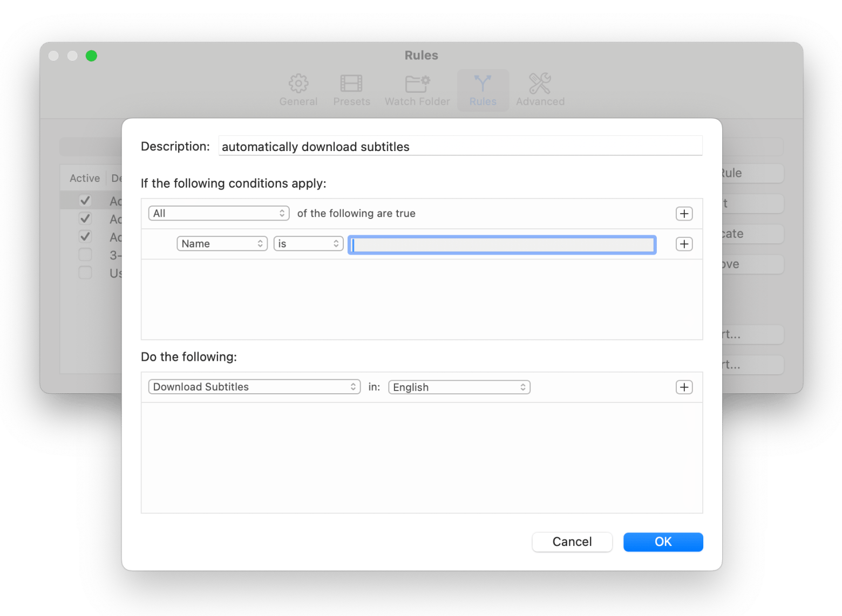
Task: Enable the fourth rule's Active checkbox
Action: pyautogui.click(x=85, y=255)
